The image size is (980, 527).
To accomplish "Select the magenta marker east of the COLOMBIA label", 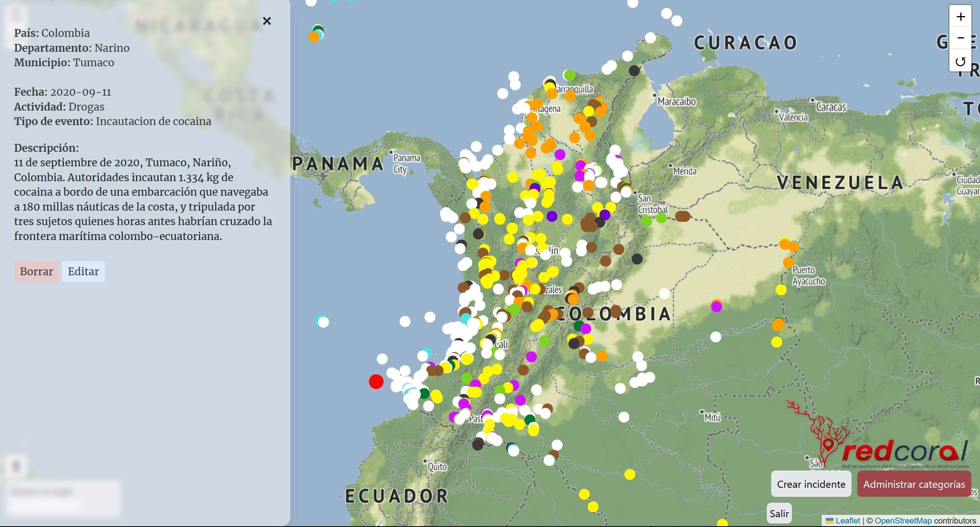I will [x=717, y=307].
